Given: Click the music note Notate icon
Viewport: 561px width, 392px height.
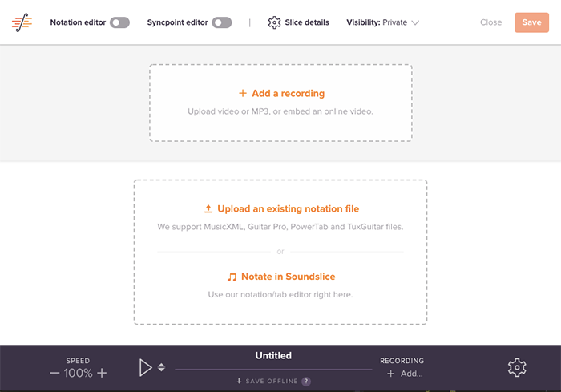Looking at the screenshot, I should (x=232, y=277).
